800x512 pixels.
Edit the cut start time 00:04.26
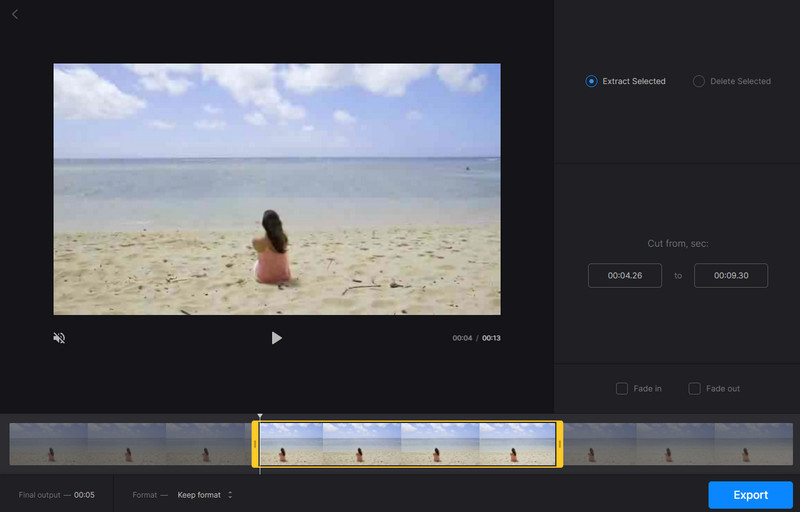[x=624, y=275]
